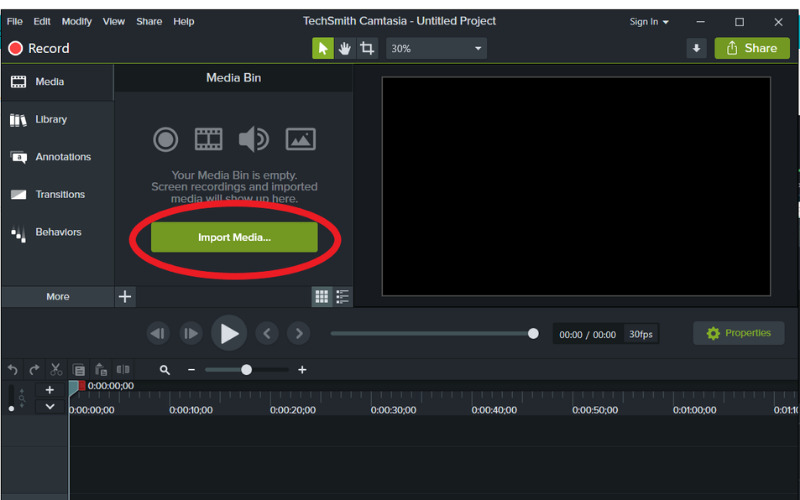Switch to the Library tab

point(57,119)
